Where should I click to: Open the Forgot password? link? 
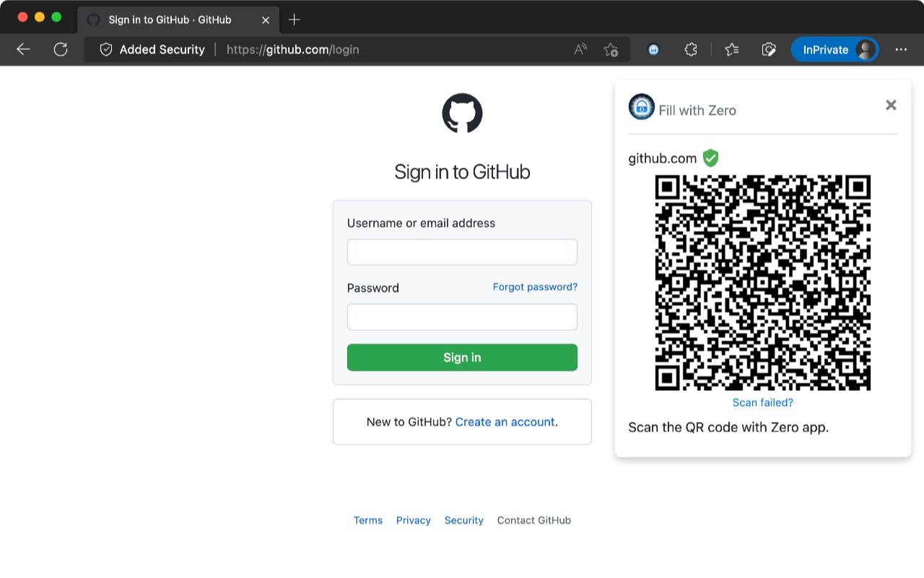tap(535, 287)
